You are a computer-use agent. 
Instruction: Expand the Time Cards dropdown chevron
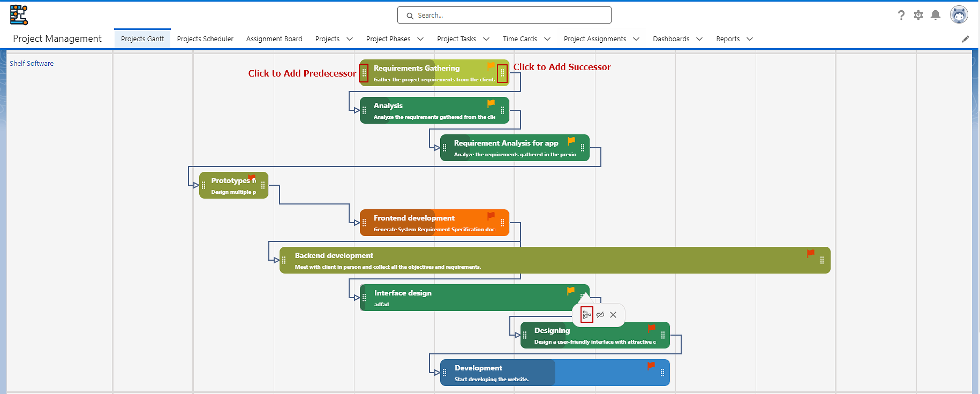pyautogui.click(x=547, y=39)
